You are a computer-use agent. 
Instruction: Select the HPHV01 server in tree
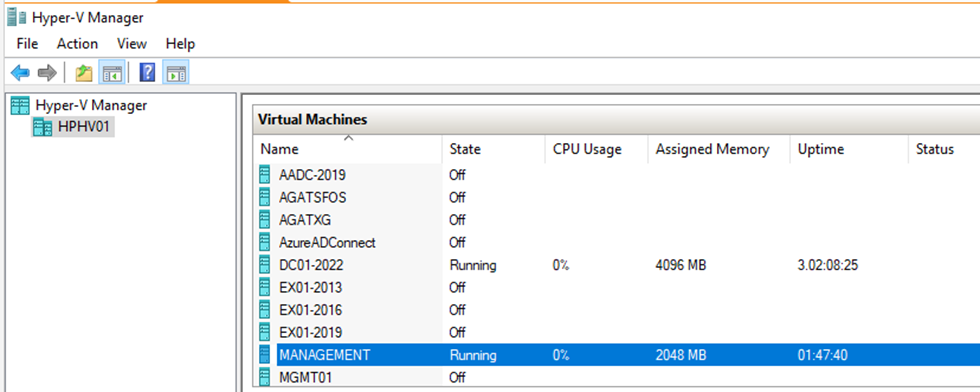[x=84, y=127]
